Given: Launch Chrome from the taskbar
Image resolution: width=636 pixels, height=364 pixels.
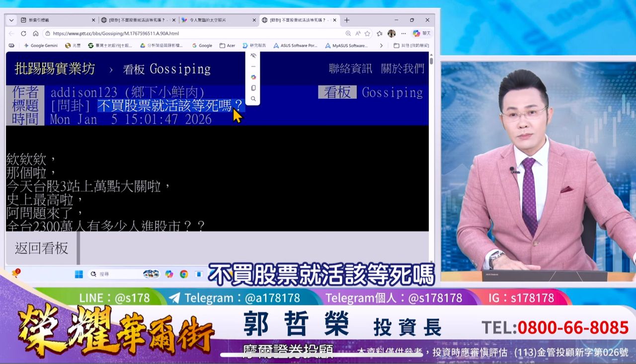Looking at the screenshot, I should [x=184, y=274].
